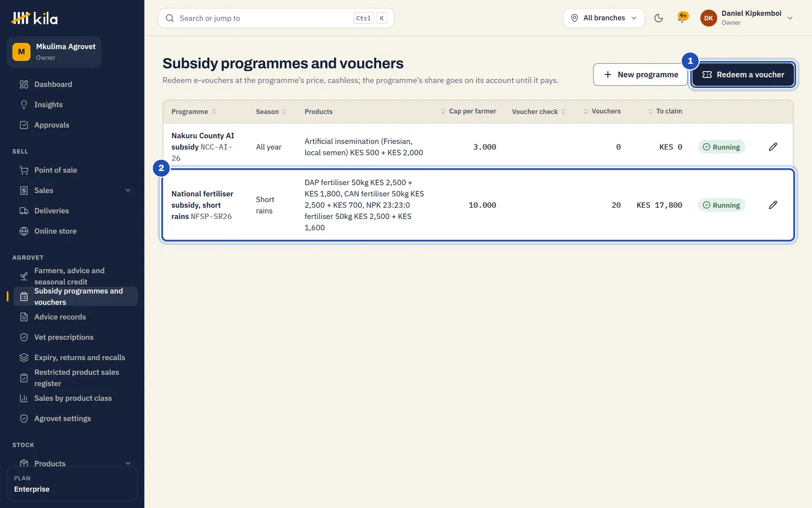Edit Nakuru County AI subsidy pencil icon
This screenshot has height=508, width=812.
(773, 147)
